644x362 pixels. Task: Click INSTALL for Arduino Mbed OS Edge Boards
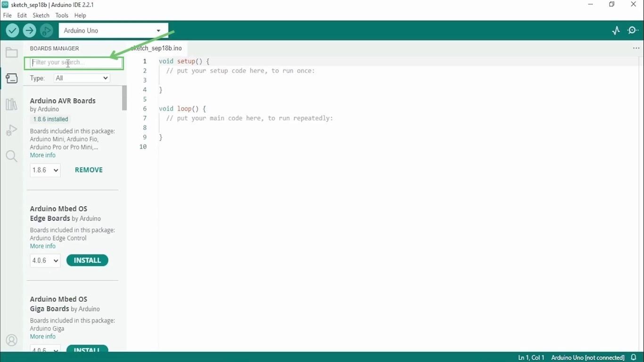(87, 260)
